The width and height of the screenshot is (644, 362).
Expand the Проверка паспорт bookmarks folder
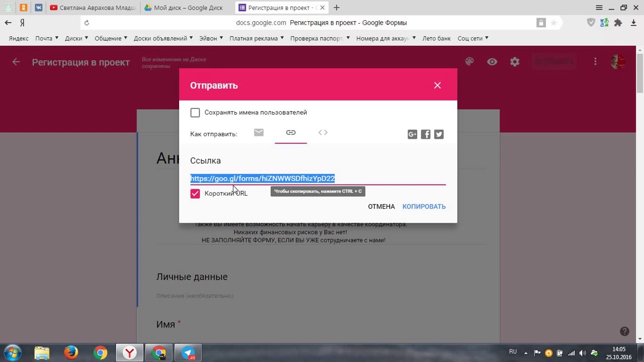pyautogui.click(x=320, y=38)
